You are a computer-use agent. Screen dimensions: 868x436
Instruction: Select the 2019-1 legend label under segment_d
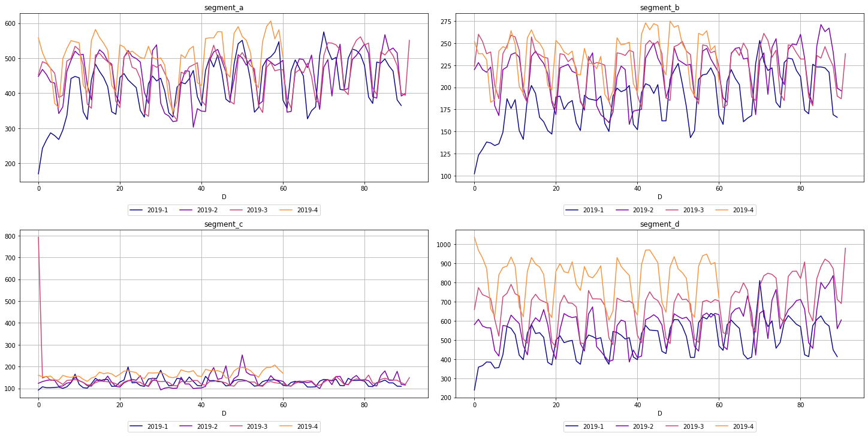point(593,426)
